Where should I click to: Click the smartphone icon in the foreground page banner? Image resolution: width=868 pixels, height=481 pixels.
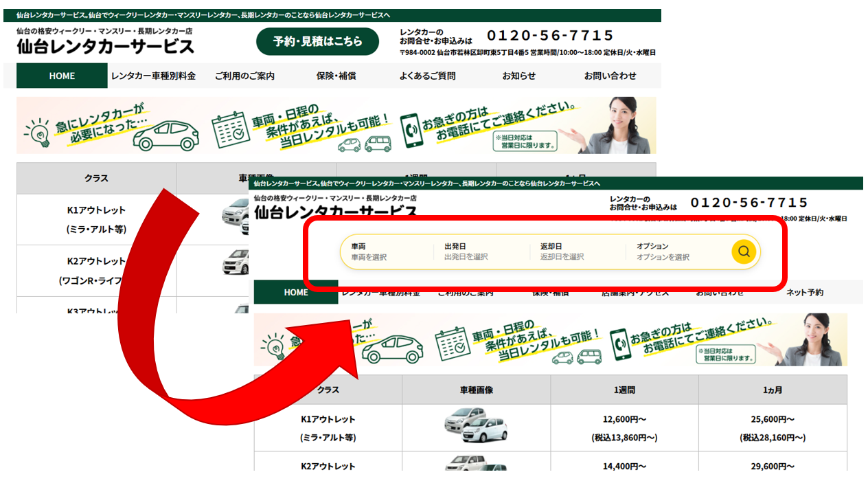tap(620, 342)
